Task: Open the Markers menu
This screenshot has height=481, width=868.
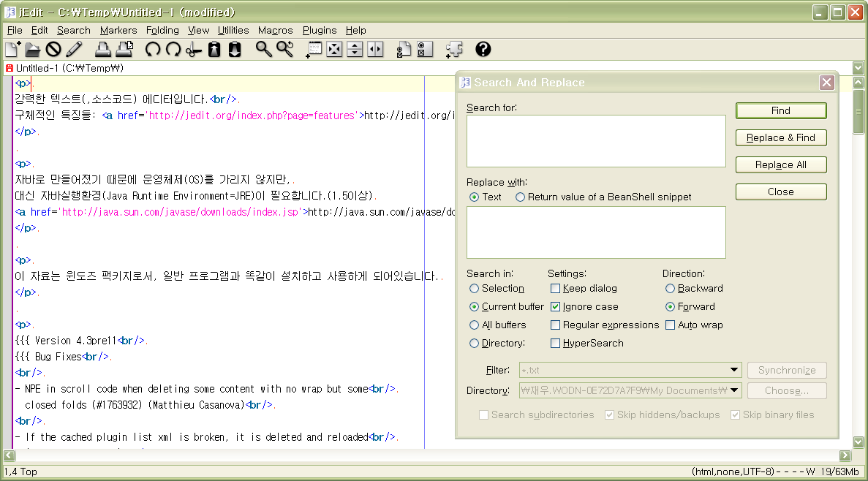Action: pos(118,31)
